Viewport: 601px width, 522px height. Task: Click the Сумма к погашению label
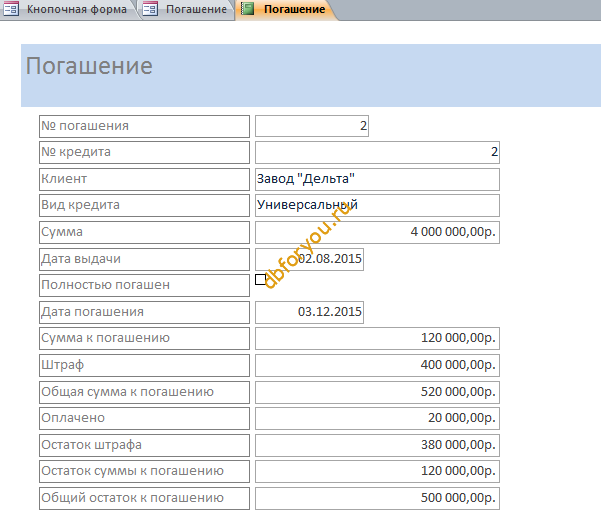[x=144, y=338]
